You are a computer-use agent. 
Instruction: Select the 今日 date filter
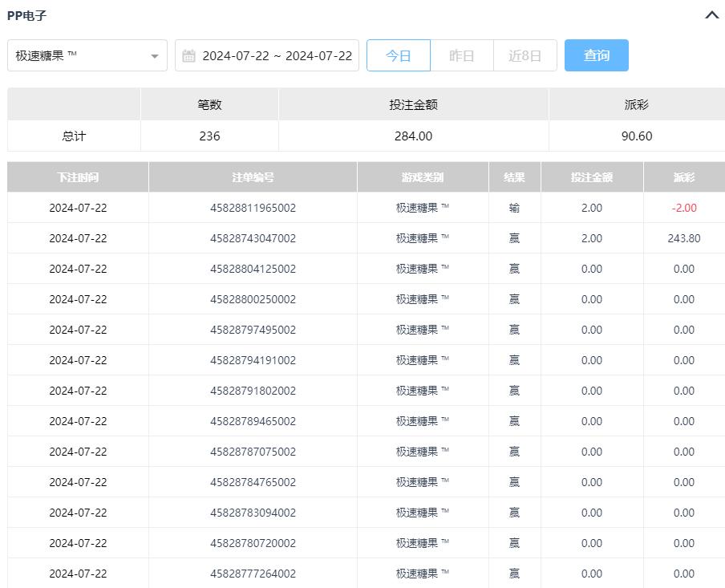pyautogui.click(x=399, y=55)
